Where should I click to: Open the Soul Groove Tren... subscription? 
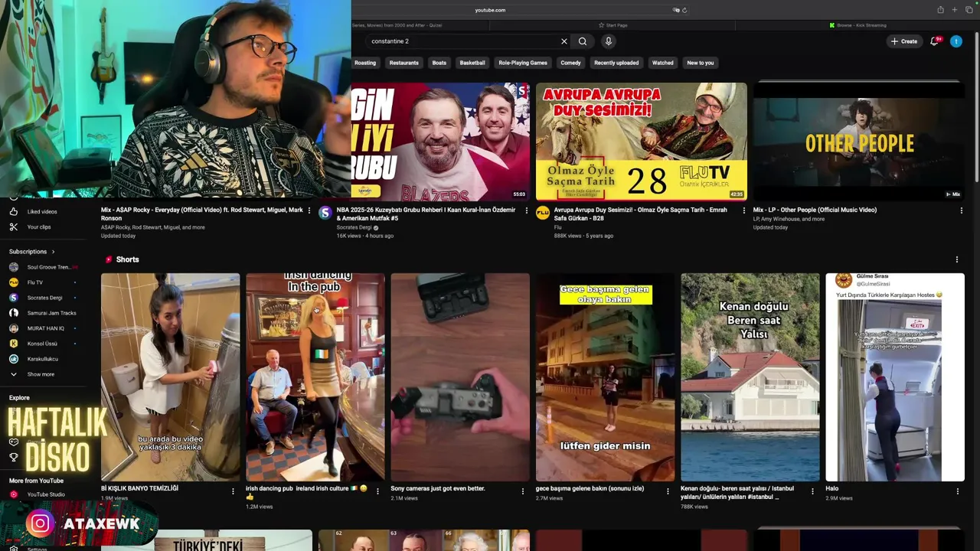43,267
